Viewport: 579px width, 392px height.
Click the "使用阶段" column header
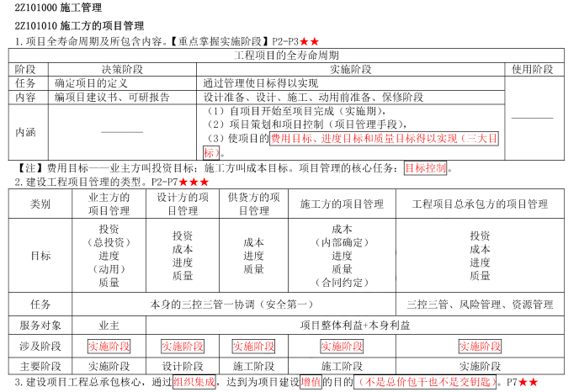tap(533, 69)
